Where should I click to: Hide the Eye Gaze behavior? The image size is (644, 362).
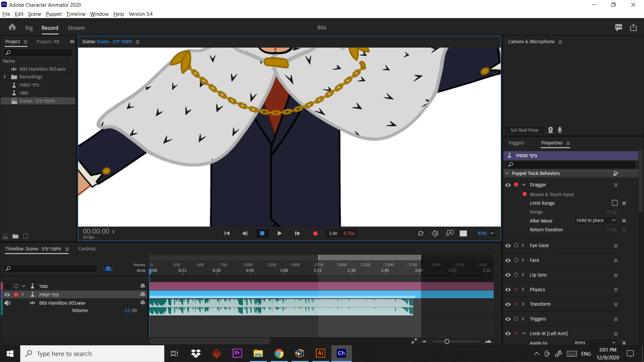pyautogui.click(x=508, y=246)
